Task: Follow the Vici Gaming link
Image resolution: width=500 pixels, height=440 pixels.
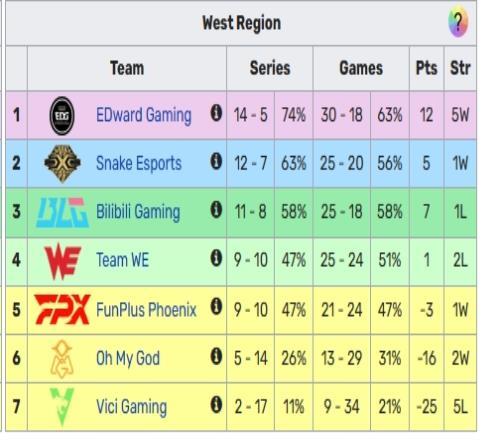Action: (x=131, y=407)
